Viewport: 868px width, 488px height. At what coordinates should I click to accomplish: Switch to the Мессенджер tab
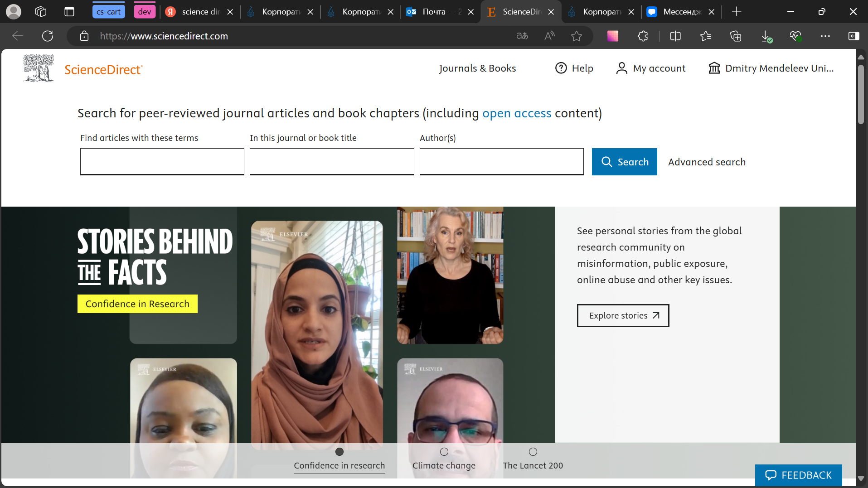click(681, 12)
